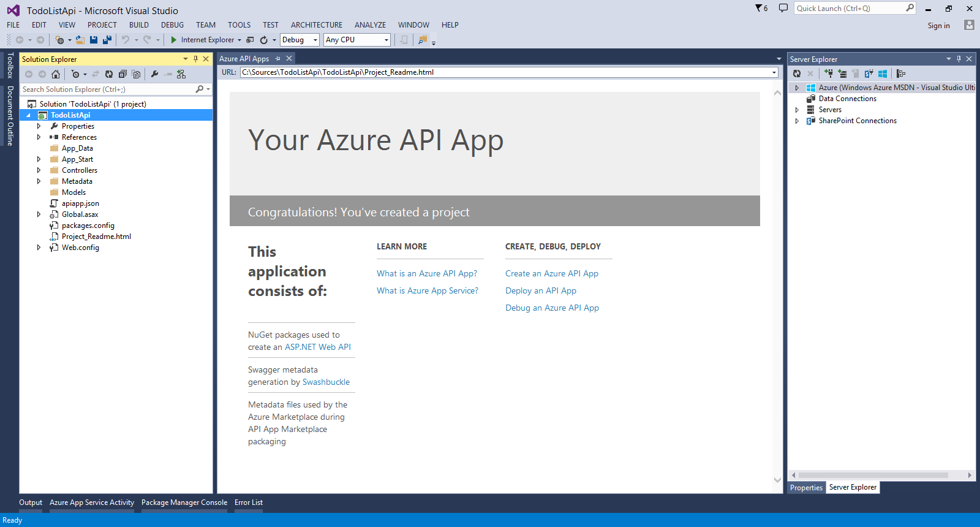The image size is (980, 527).
Task: Toggle auto-hide pin on Server Explorer panel
Action: (x=959, y=59)
